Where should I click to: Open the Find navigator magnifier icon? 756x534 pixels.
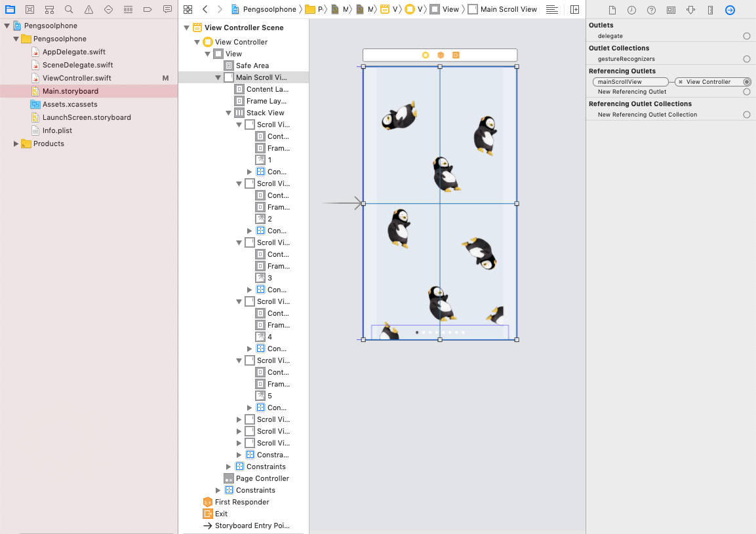click(x=69, y=9)
